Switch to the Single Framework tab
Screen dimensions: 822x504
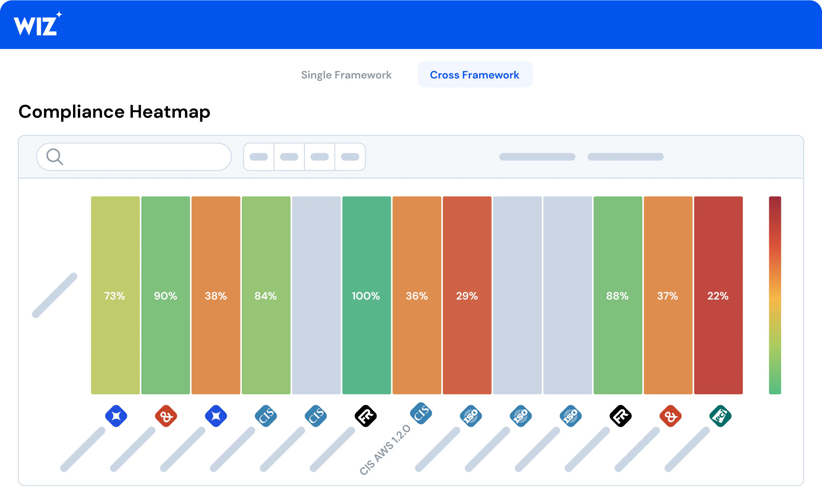click(x=346, y=74)
